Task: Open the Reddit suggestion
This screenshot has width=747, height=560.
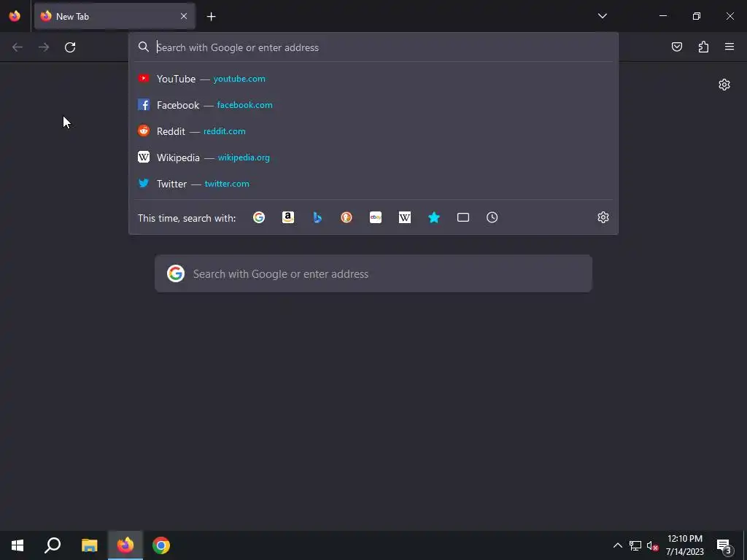Action: [373, 131]
